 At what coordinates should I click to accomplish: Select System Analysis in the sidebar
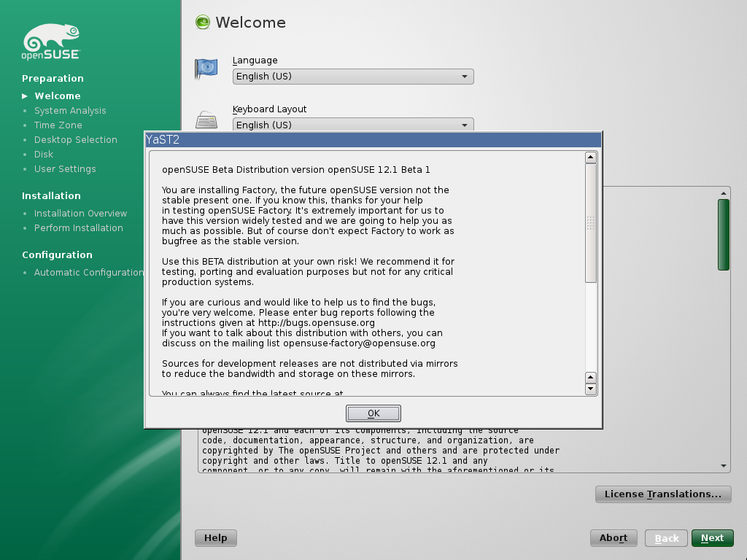point(70,110)
